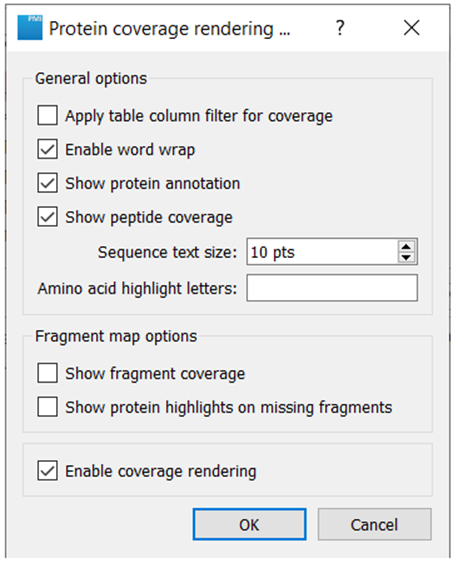Enable Apply table column filter for coverage
The height and width of the screenshot is (563, 453).
[47, 116]
